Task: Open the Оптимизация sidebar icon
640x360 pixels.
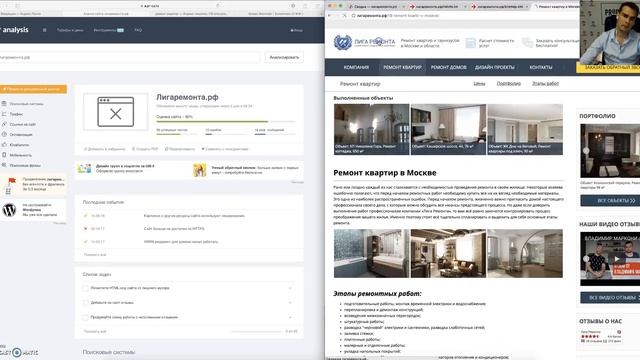Action: click(4, 134)
